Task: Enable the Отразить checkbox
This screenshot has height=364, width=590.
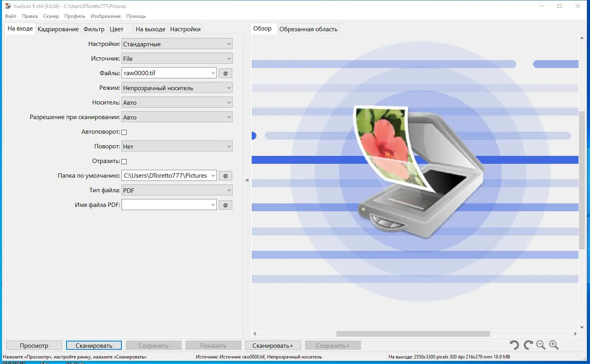Action: tap(124, 161)
